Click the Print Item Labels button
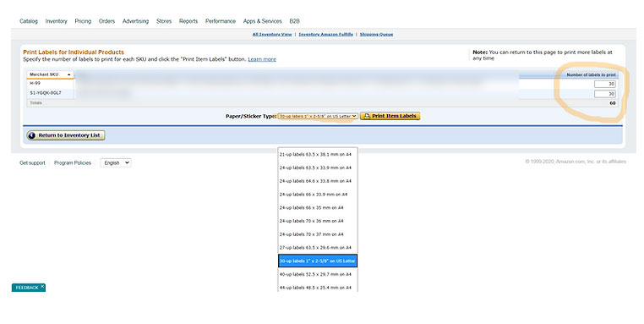 (x=390, y=117)
